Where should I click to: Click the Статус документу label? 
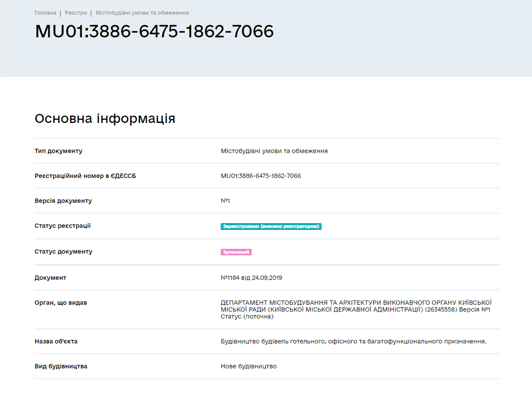pyautogui.click(x=63, y=252)
